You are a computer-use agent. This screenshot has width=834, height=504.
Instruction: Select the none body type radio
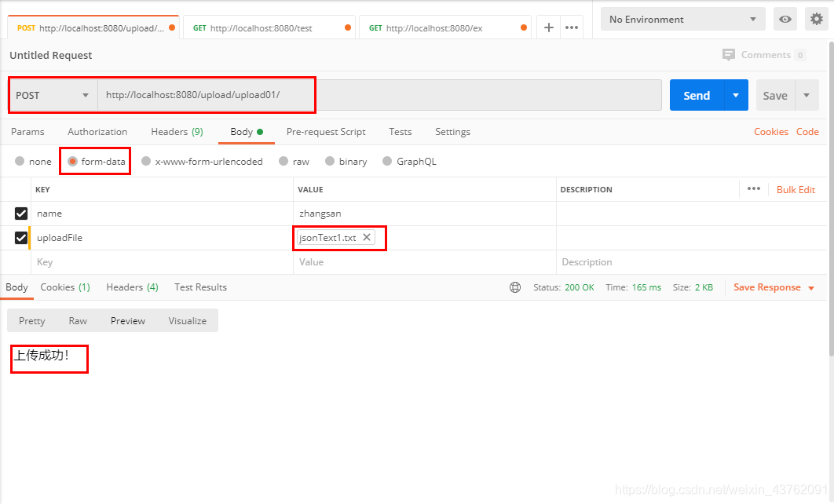point(20,161)
